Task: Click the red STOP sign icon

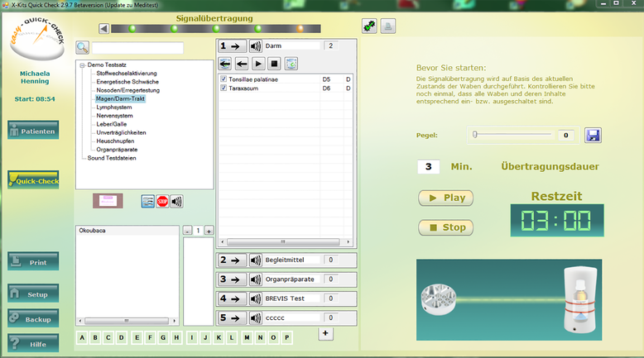Action: click(x=162, y=201)
